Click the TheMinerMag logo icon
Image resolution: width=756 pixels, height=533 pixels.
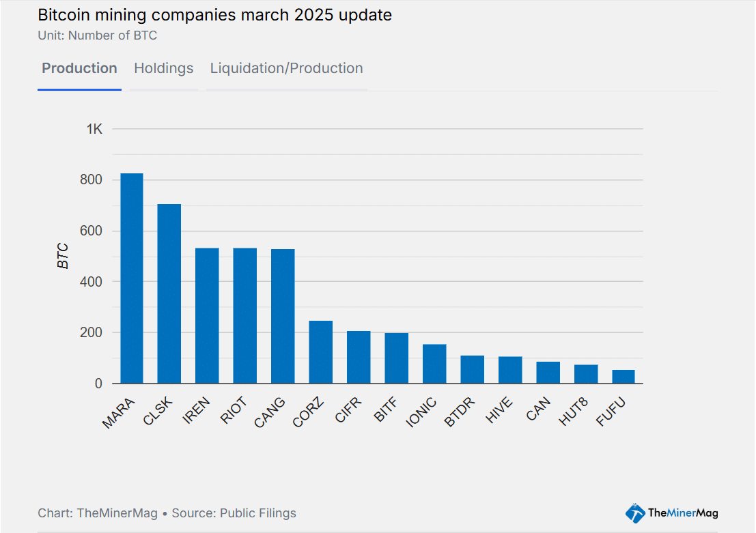(x=635, y=513)
